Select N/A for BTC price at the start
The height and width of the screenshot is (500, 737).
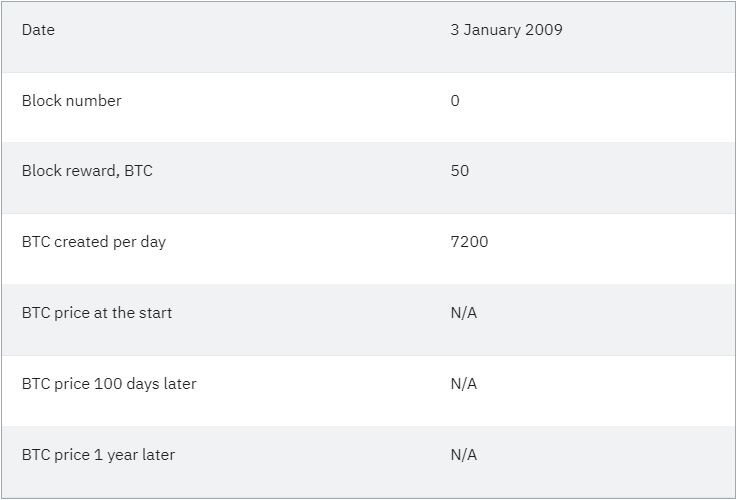[464, 313]
